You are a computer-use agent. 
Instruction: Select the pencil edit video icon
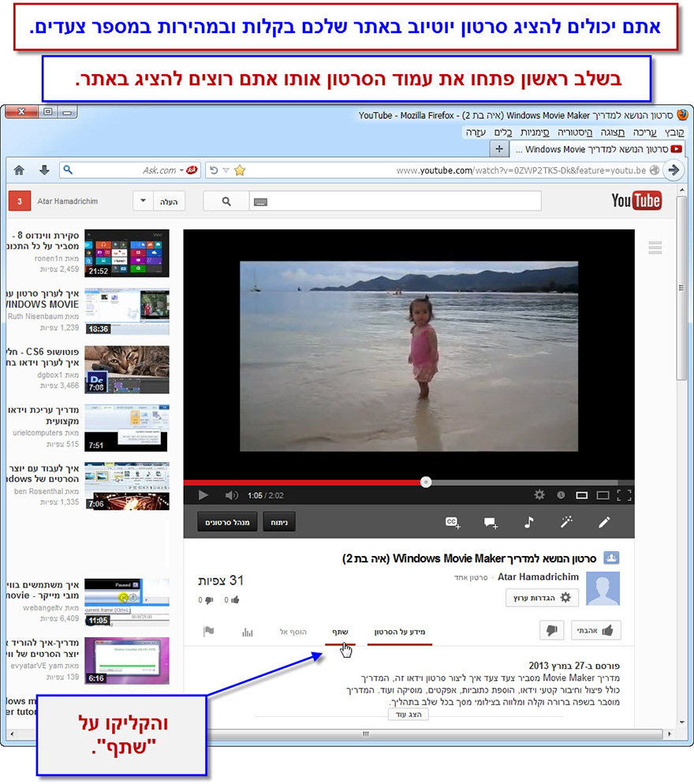[x=604, y=522]
